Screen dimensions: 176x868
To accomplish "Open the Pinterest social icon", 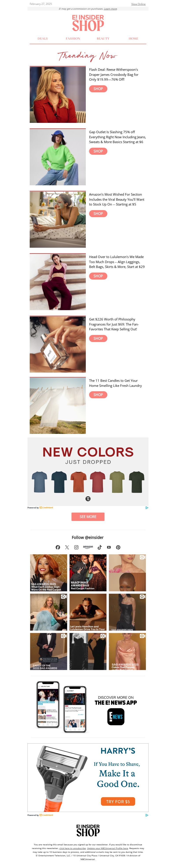I will [118, 547].
